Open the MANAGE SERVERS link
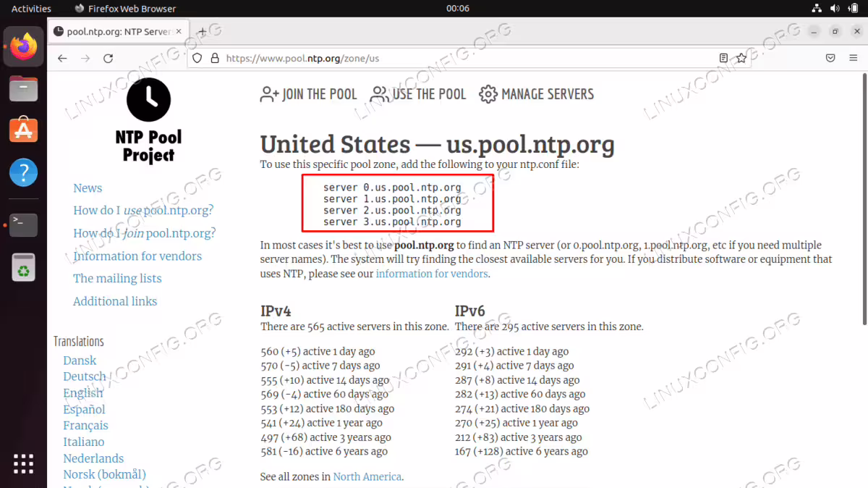The image size is (868, 488). (x=537, y=94)
